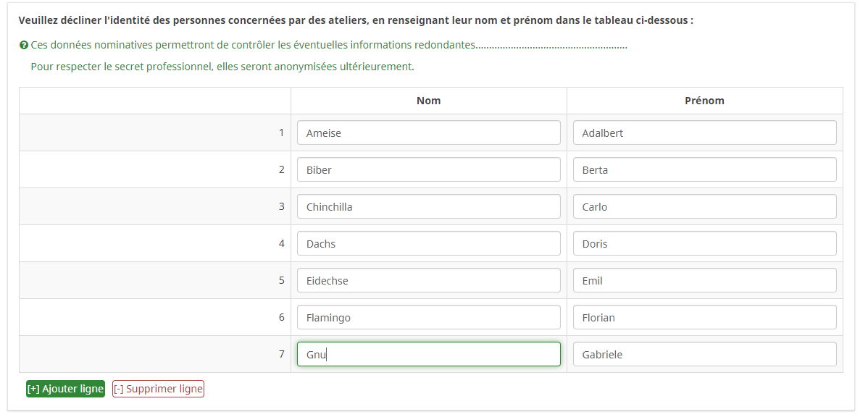Click the Dachs input in row 4

pos(428,244)
